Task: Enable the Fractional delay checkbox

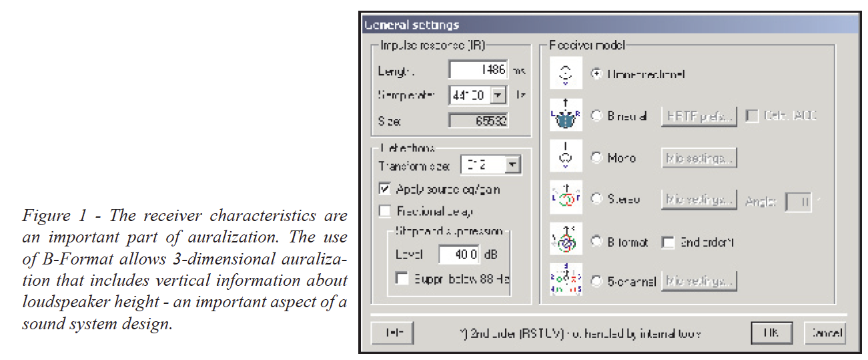Action: click(385, 211)
